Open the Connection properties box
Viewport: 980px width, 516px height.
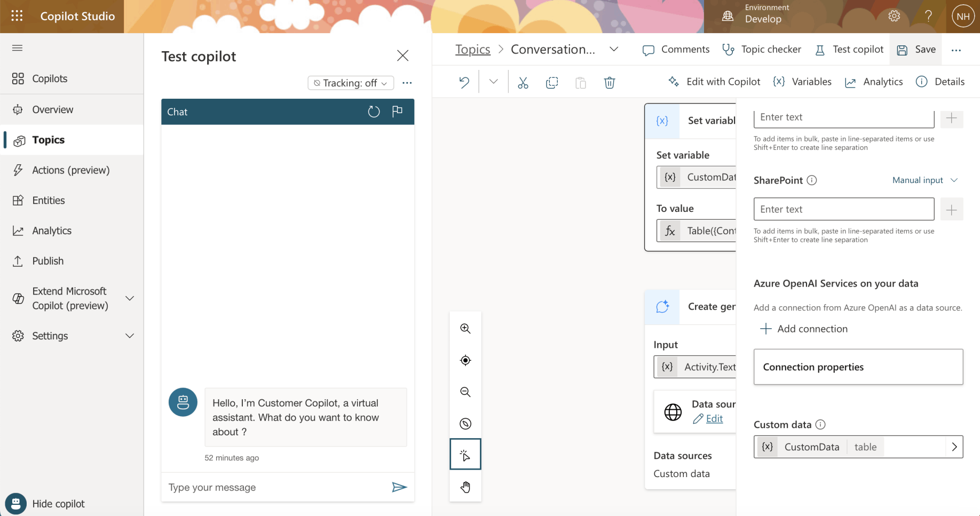[x=858, y=367]
